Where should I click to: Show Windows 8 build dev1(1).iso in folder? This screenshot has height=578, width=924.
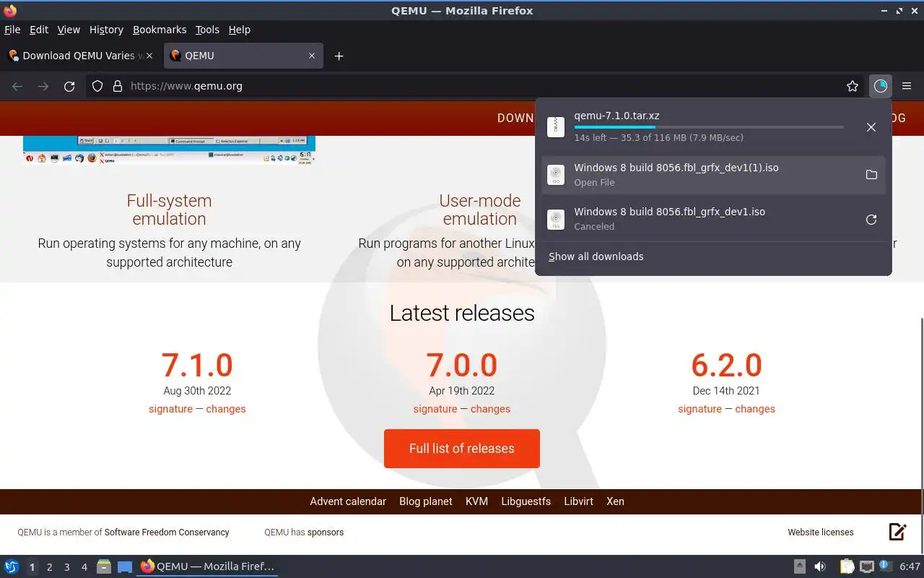[x=871, y=175]
